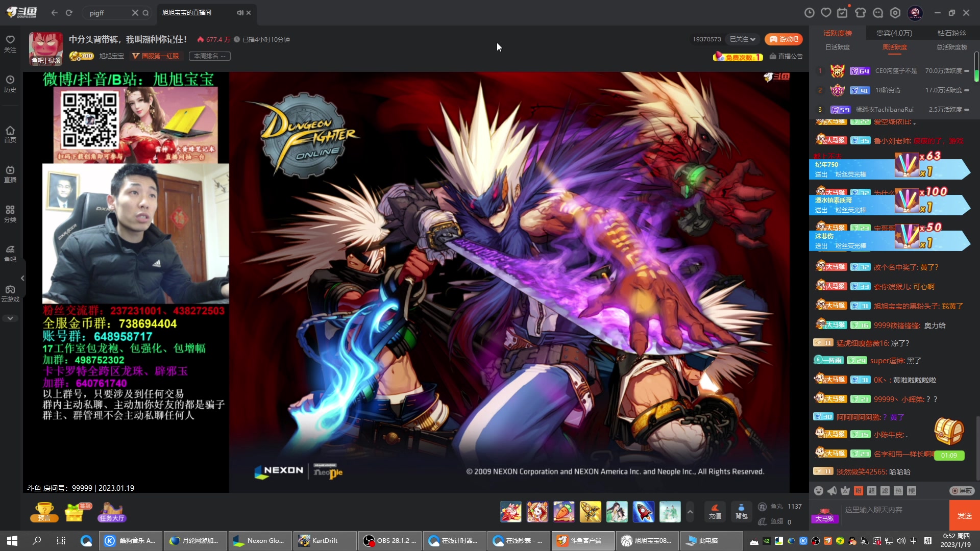The width and height of the screenshot is (980, 551).
Task: Select 总活跃度榜 sub-tab
Action: [x=952, y=47]
